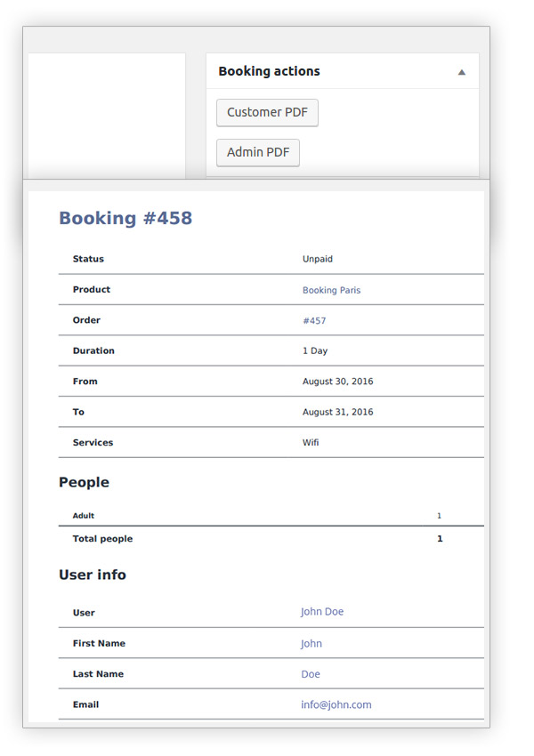Click the info@john.com email link
Viewport: 534px width, 756px height.
[336, 704]
